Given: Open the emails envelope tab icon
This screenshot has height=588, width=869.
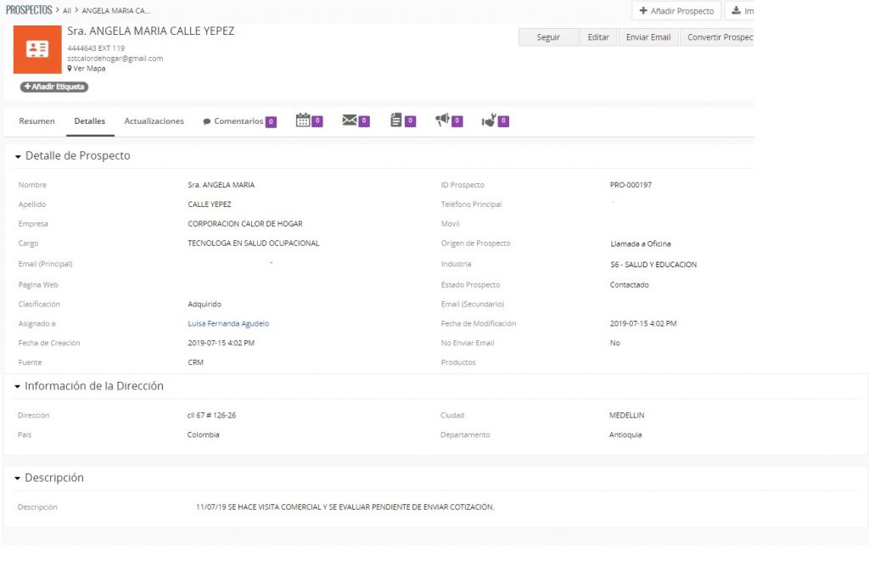Looking at the screenshot, I should coord(350,120).
